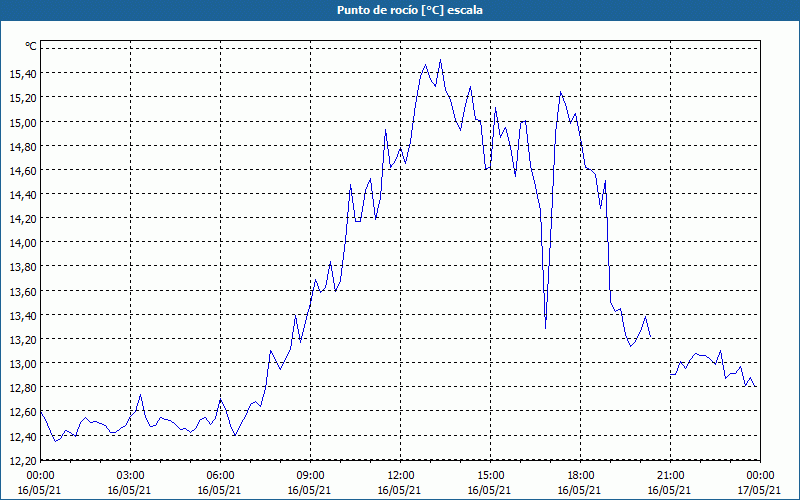Click the curve's final data point near midnight

point(756,386)
